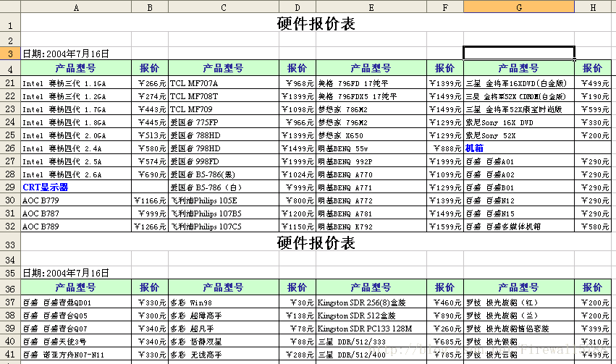This screenshot has height=364, width=616.
Task: Select cell AOC B787
Action: click(x=76, y=213)
